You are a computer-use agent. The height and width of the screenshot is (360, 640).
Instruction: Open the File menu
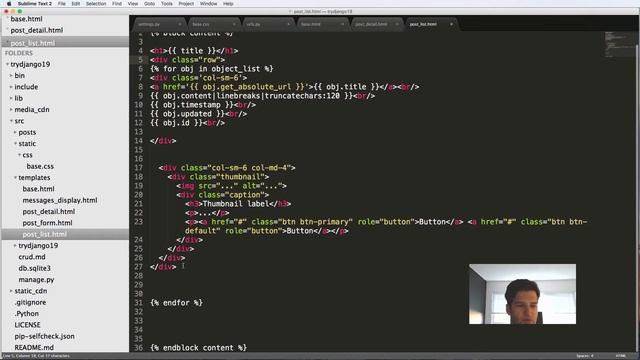point(62,4)
